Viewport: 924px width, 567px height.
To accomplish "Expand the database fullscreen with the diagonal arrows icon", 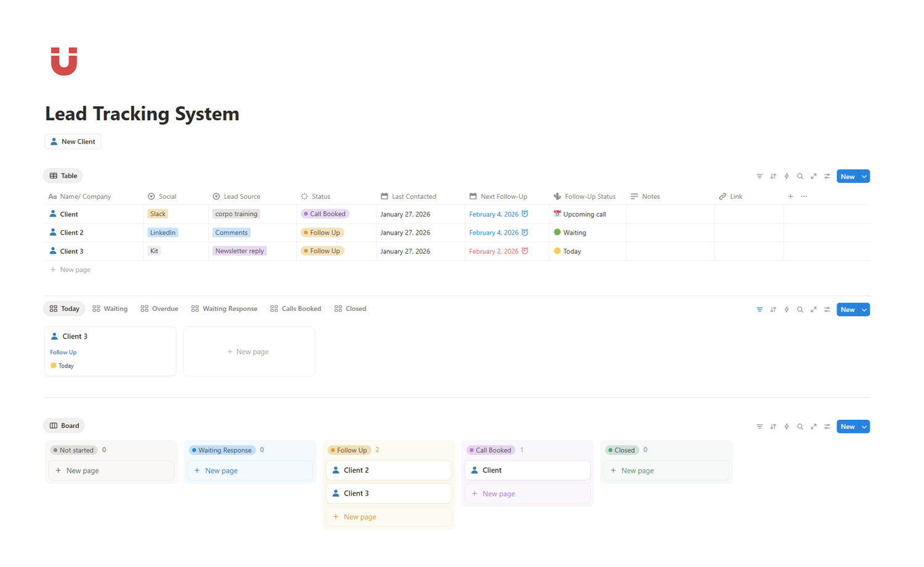I will point(814,176).
